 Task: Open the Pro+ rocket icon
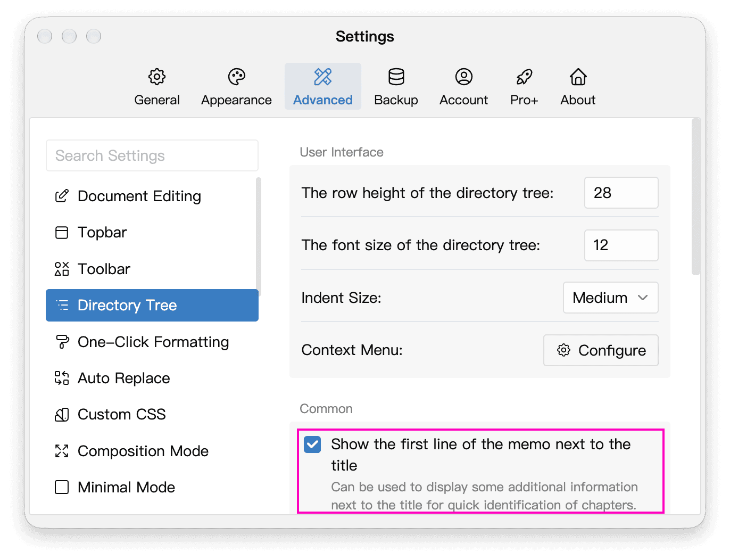(x=524, y=77)
